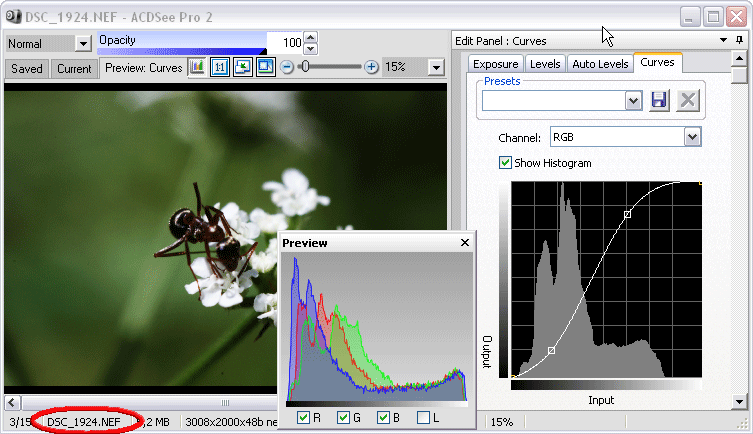Switch to the Levels tab
The width and height of the screenshot is (753, 434).
(x=545, y=64)
